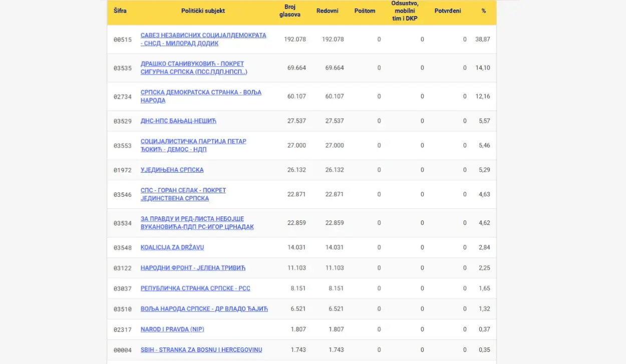
Task: Select code 03122
Action: [123, 268]
